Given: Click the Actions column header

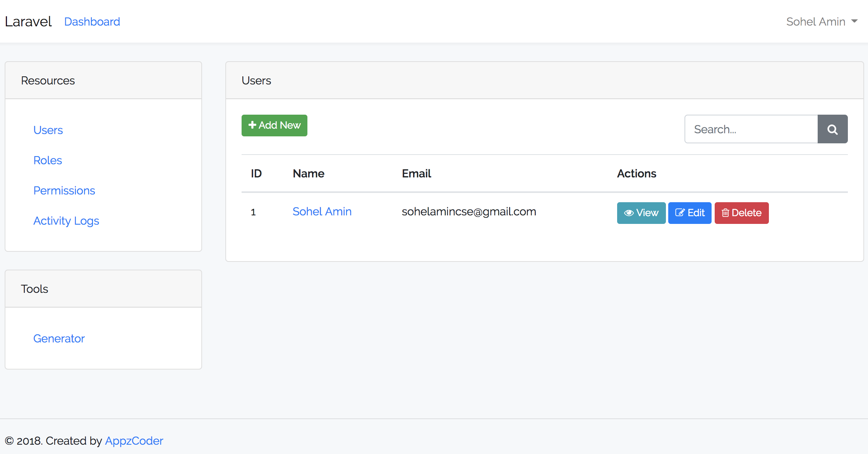Looking at the screenshot, I should [x=636, y=174].
